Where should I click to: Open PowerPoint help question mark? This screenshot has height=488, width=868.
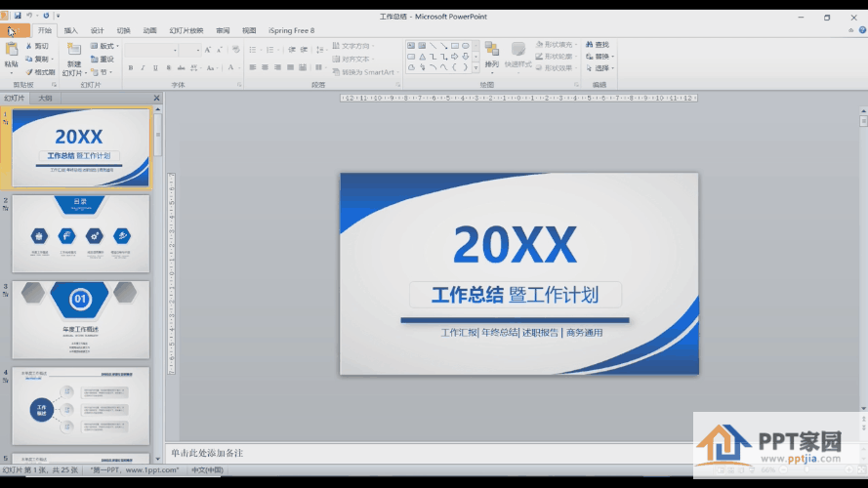pyautogui.click(x=862, y=30)
